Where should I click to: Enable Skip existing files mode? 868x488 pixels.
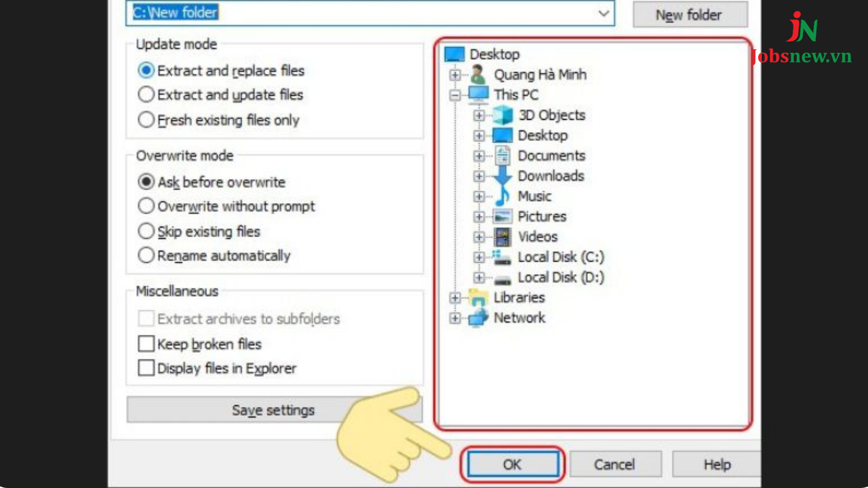coord(146,231)
